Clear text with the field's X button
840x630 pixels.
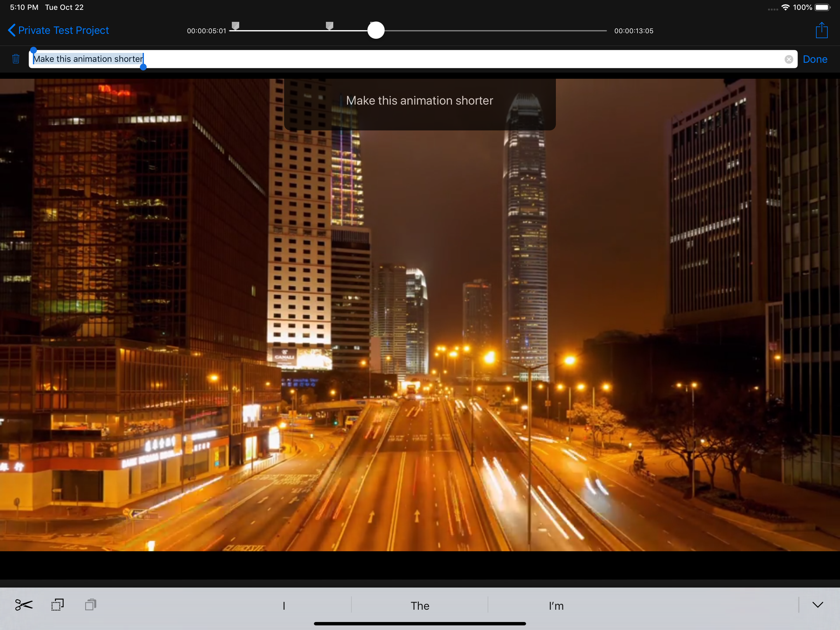(x=789, y=59)
